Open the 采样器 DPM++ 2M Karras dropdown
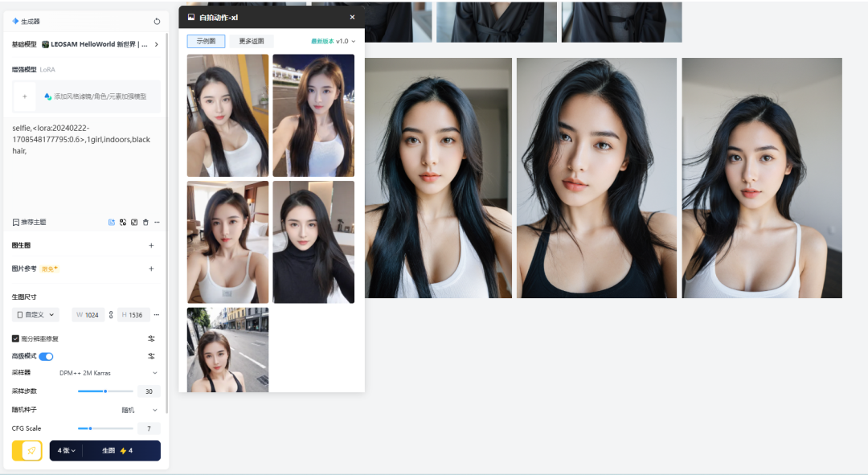 [108, 373]
